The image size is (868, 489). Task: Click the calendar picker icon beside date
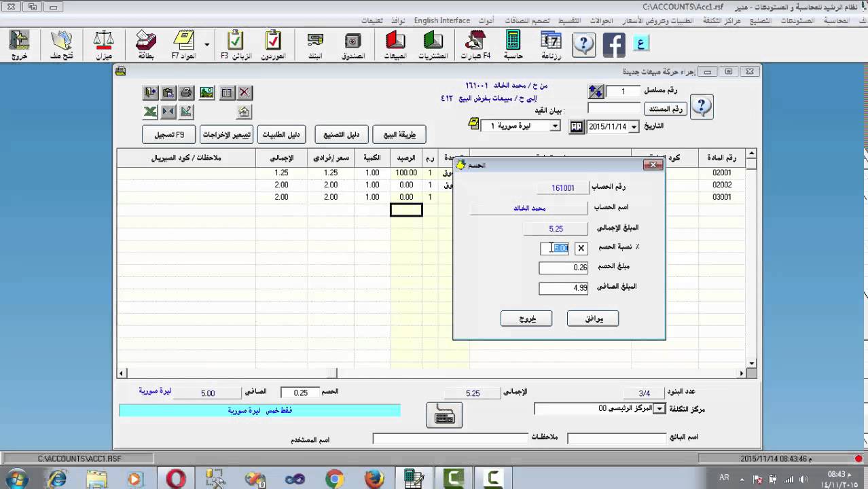pos(577,126)
